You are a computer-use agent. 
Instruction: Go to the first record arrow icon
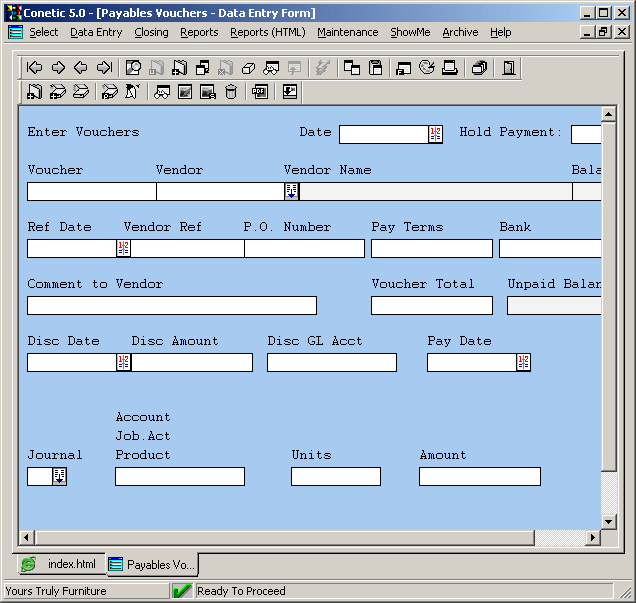[x=35, y=68]
